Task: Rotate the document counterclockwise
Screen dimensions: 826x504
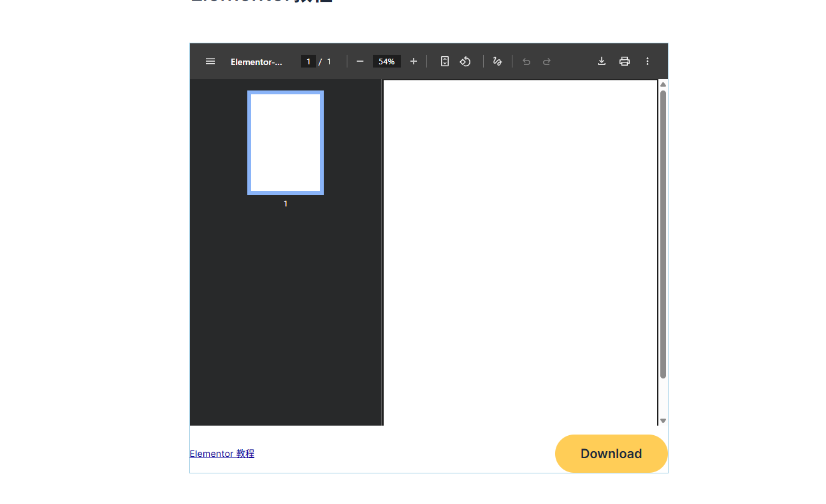Action: [465, 61]
